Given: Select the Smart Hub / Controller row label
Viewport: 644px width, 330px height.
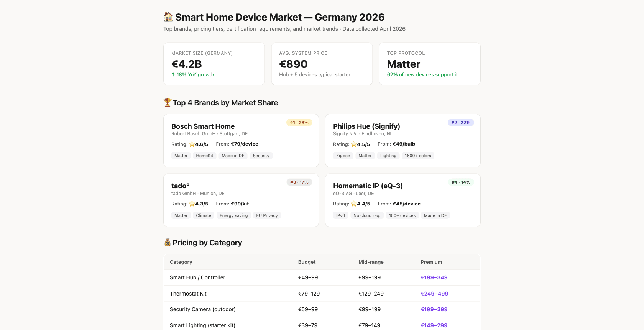Looking at the screenshot, I should tap(197, 277).
